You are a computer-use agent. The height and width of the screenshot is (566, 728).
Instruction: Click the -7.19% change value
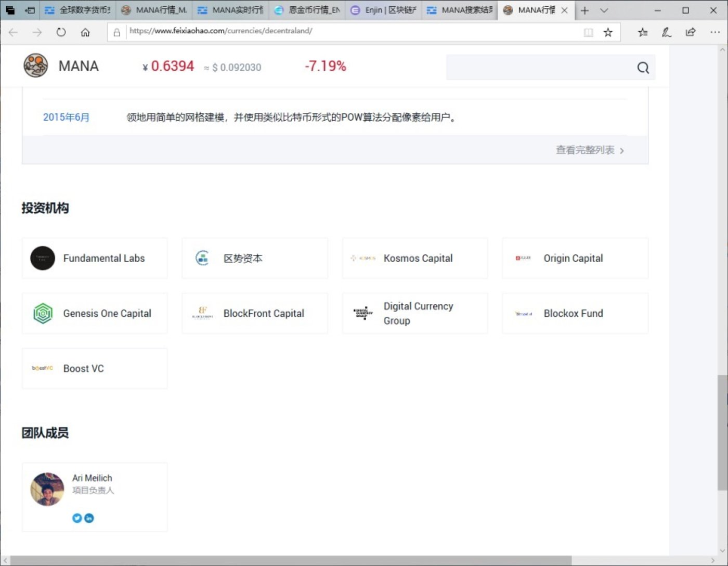tap(326, 66)
